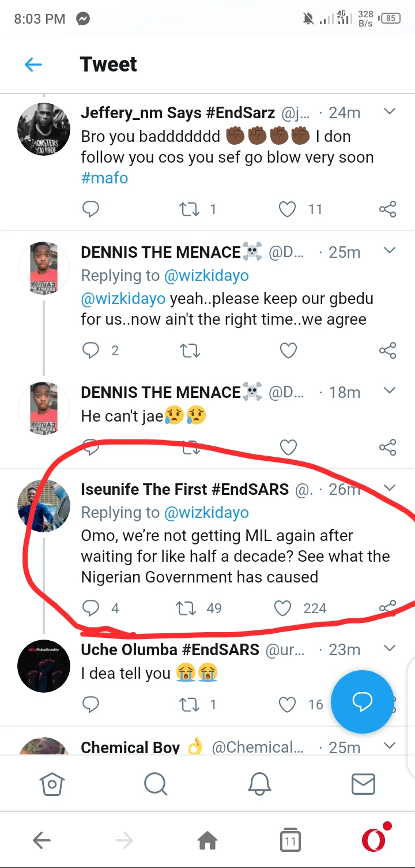View Iseunife The First's profile picture
Screen dimensions: 415x868
44,506
